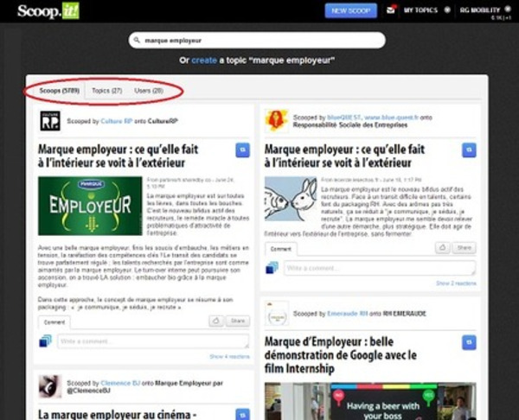Open the RG Mobility account menu

pos(485,10)
